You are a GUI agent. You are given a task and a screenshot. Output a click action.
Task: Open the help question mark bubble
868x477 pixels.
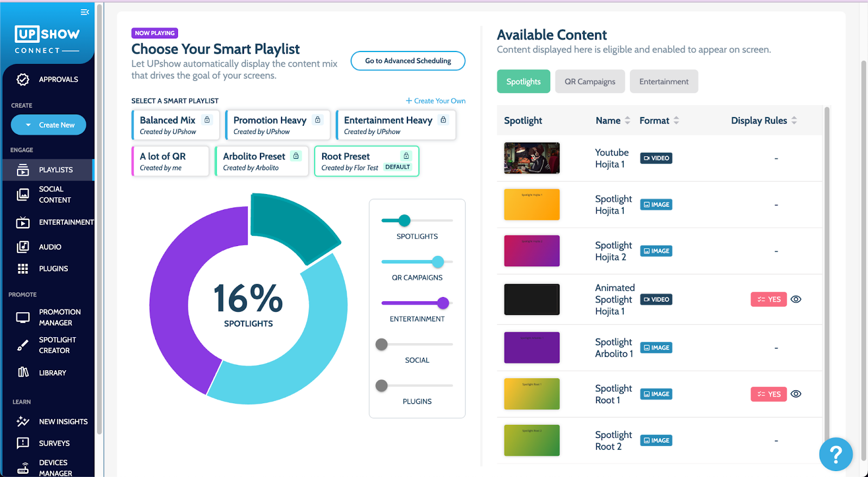pos(836,454)
